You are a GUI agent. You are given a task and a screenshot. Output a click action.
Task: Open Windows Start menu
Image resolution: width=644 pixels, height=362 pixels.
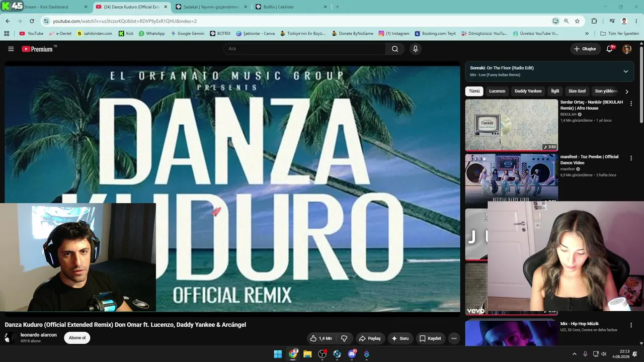coord(278,354)
